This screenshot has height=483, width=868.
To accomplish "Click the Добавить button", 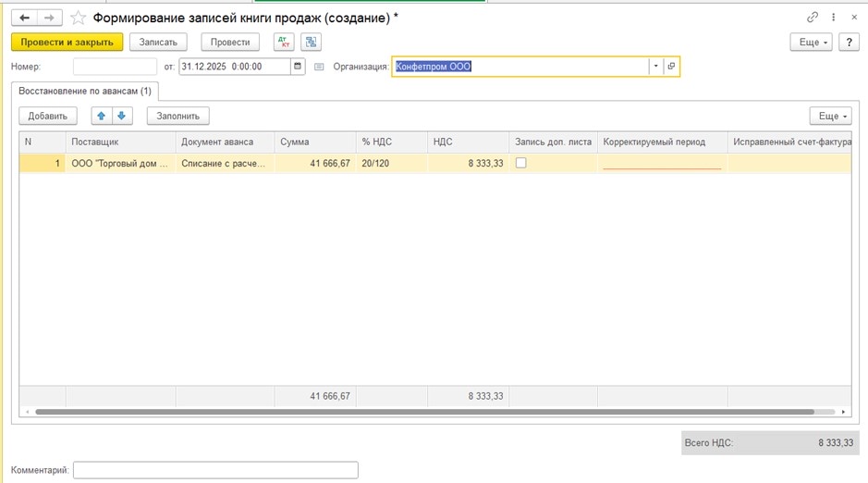I will (48, 116).
